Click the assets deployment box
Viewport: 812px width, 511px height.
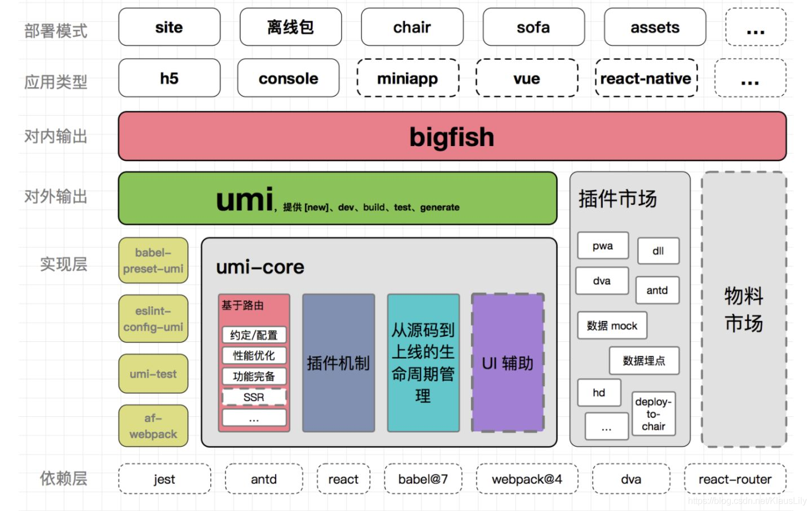pyautogui.click(x=655, y=27)
